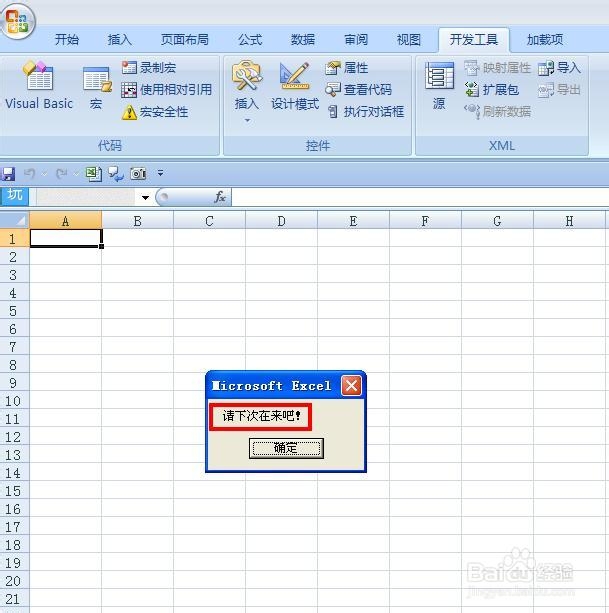Click the Select All corner button

pos(15,220)
